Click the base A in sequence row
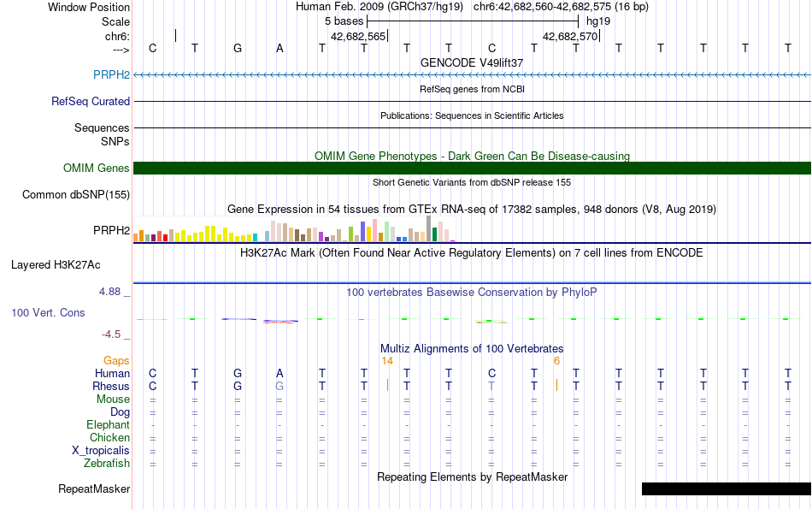 [279, 48]
